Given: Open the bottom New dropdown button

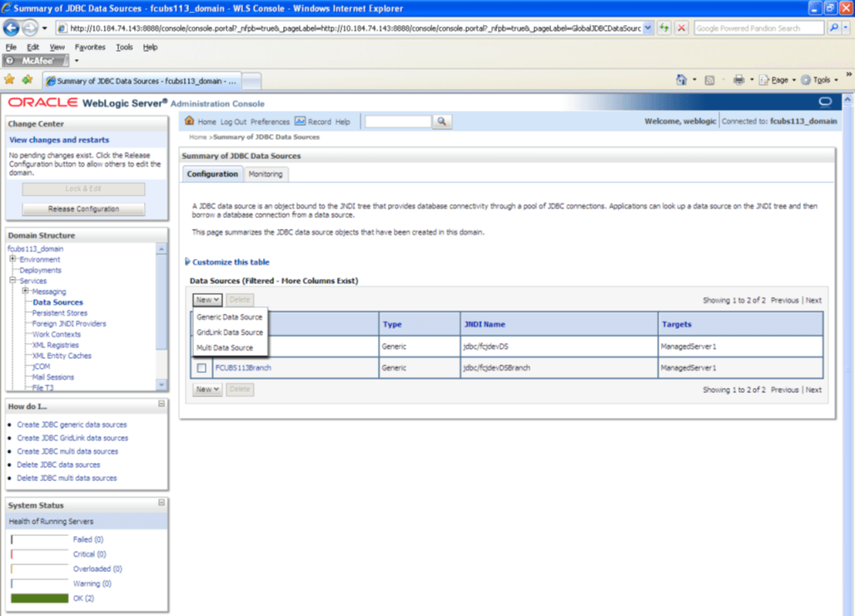Looking at the screenshot, I should pyautogui.click(x=207, y=390).
